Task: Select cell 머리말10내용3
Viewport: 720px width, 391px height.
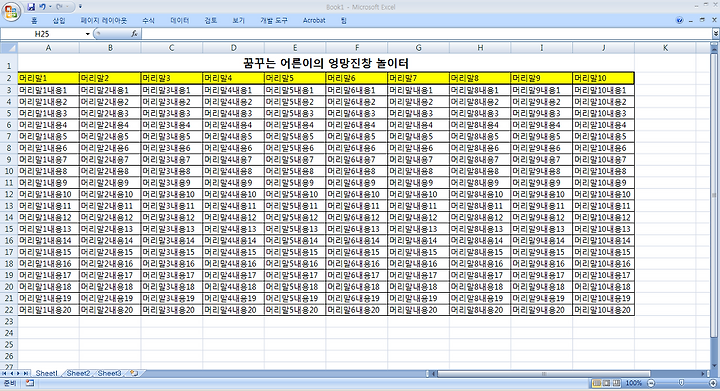Action: click(x=603, y=113)
